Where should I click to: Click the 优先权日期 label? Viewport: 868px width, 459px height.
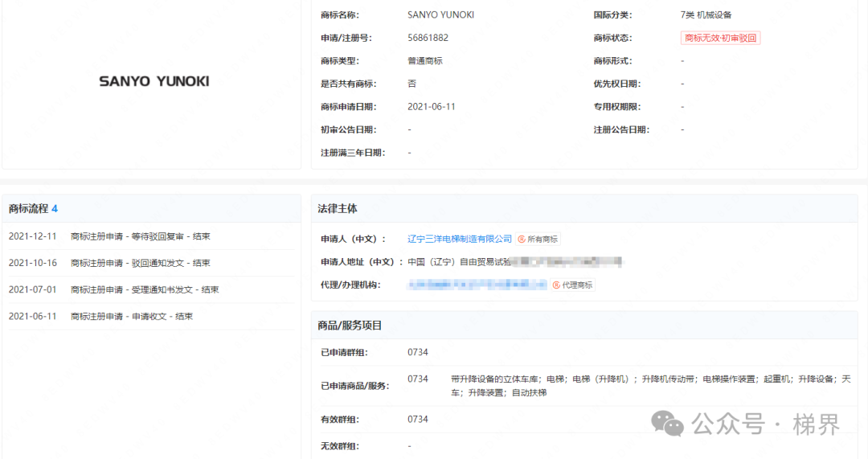(617, 84)
